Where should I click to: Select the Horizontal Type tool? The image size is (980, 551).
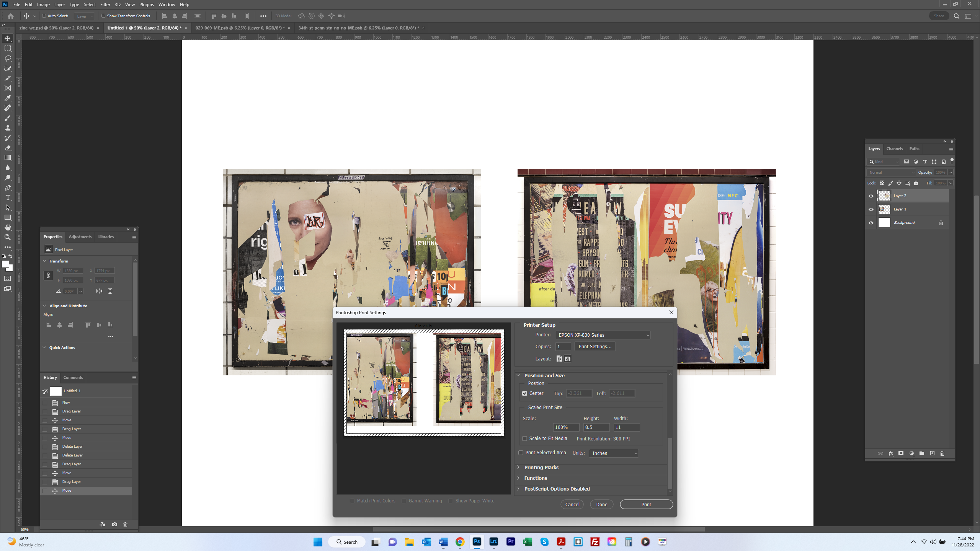8,197
